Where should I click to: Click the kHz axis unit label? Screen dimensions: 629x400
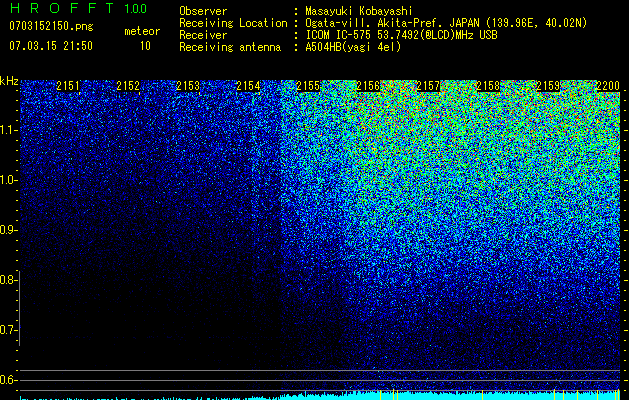click(9, 81)
